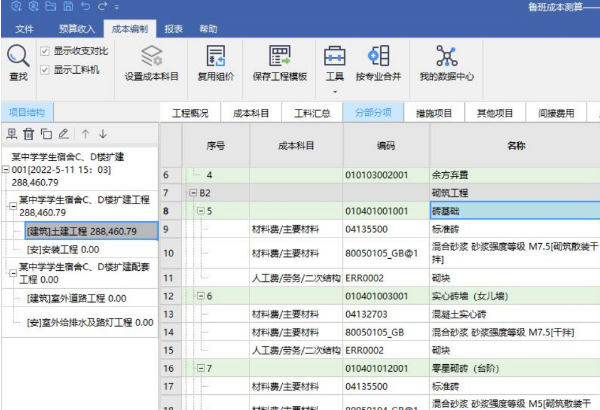
Task: Click the undo arrow in title bar
Action: tap(86, 6)
